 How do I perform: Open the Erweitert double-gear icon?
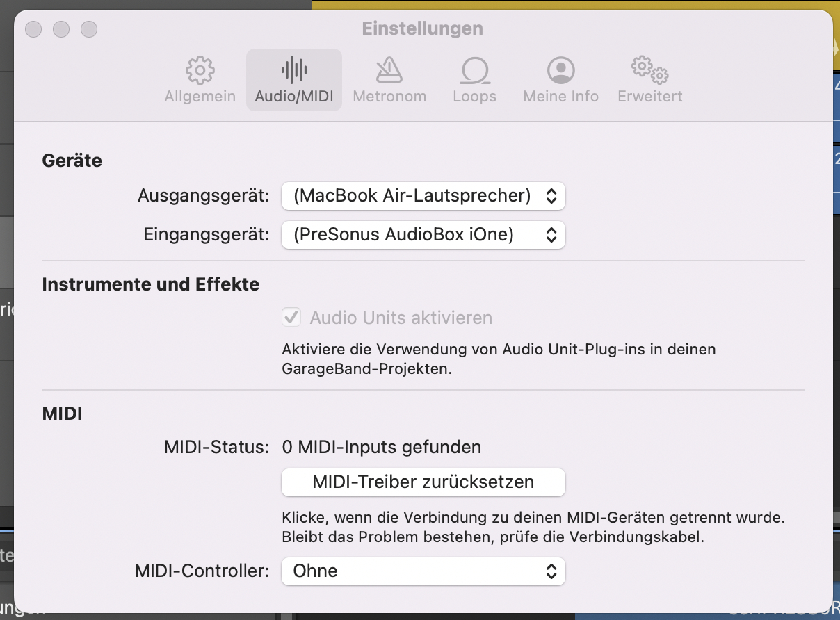[649, 70]
